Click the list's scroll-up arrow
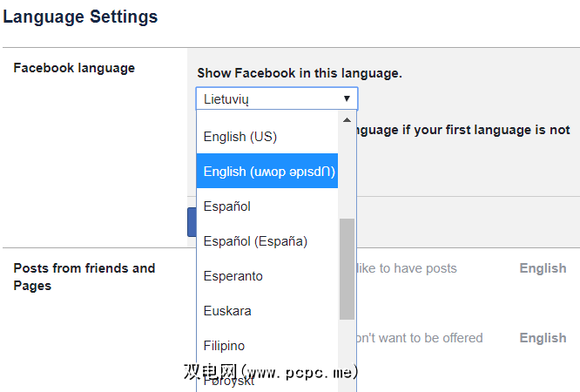This screenshot has width=580, height=392. (347, 120)
